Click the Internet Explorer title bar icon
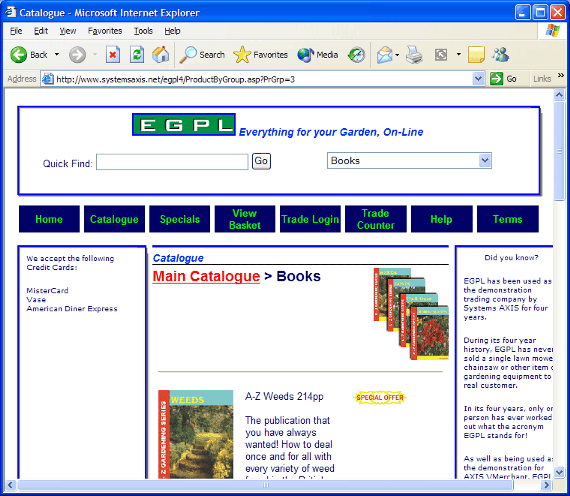The width and height of the screenshot is (570, 496). 11,12
